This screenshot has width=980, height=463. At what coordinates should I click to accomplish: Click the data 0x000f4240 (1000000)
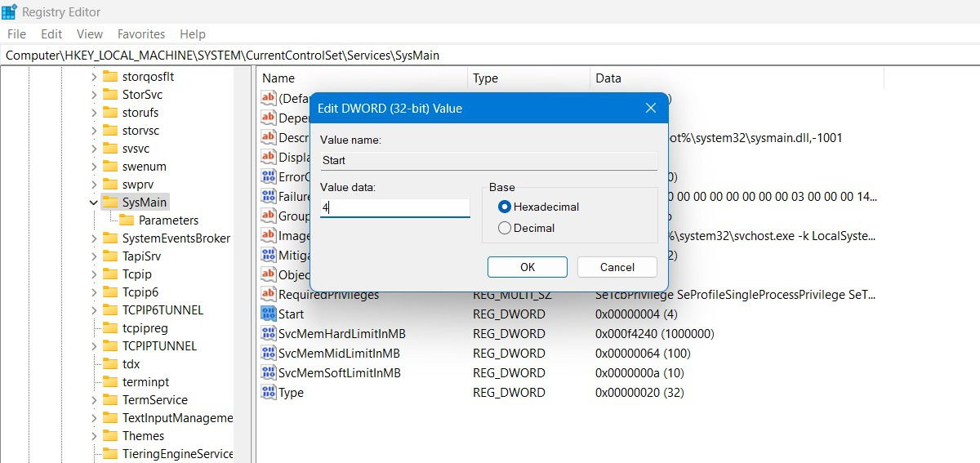tap(655, 333)
